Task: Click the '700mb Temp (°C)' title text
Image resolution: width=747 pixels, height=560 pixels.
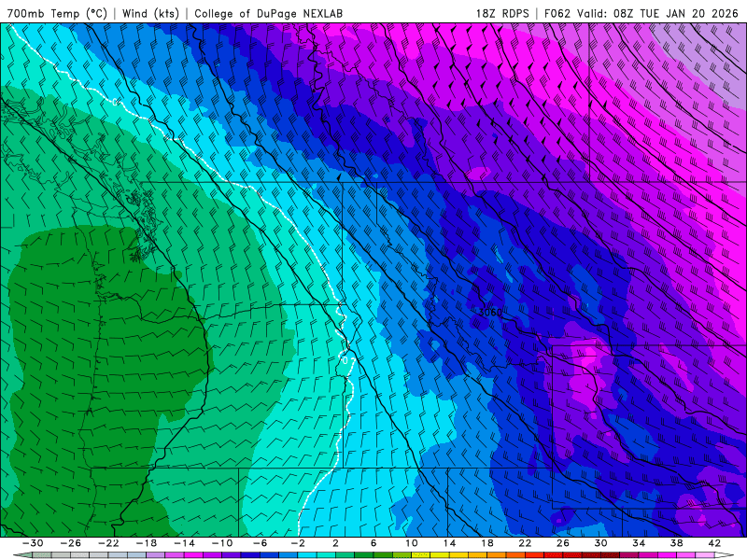Action: [57, 13]
